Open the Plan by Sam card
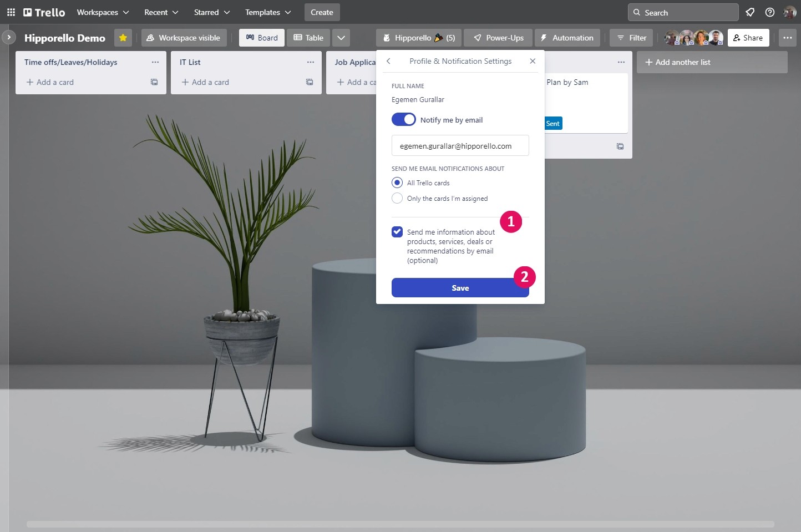801x532 pixels. (586, 103)
